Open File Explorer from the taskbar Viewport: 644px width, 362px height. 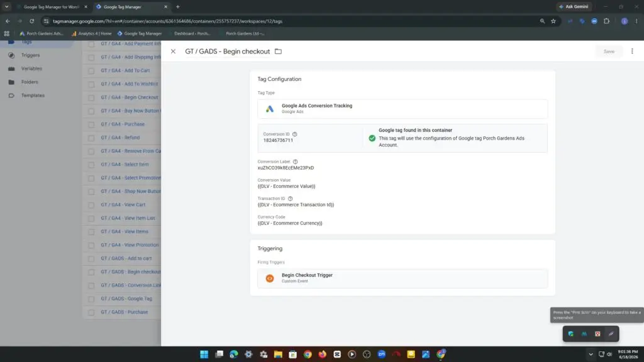click(278, 354)
